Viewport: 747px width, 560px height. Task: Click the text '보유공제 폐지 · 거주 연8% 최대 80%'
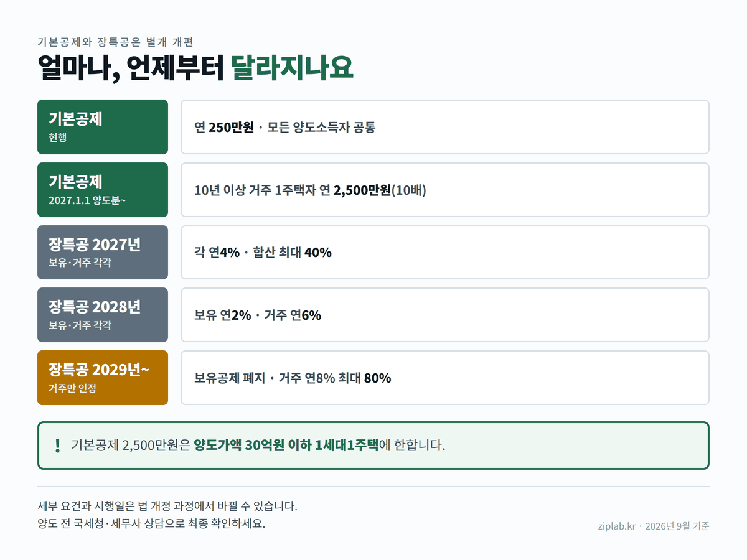coord(293,378)
